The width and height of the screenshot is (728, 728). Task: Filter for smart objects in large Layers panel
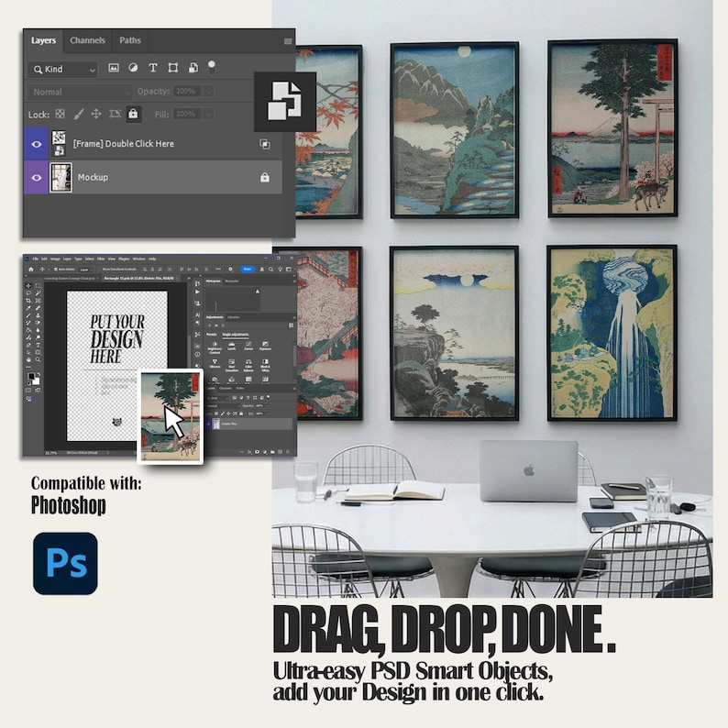[x=193, y=68]
